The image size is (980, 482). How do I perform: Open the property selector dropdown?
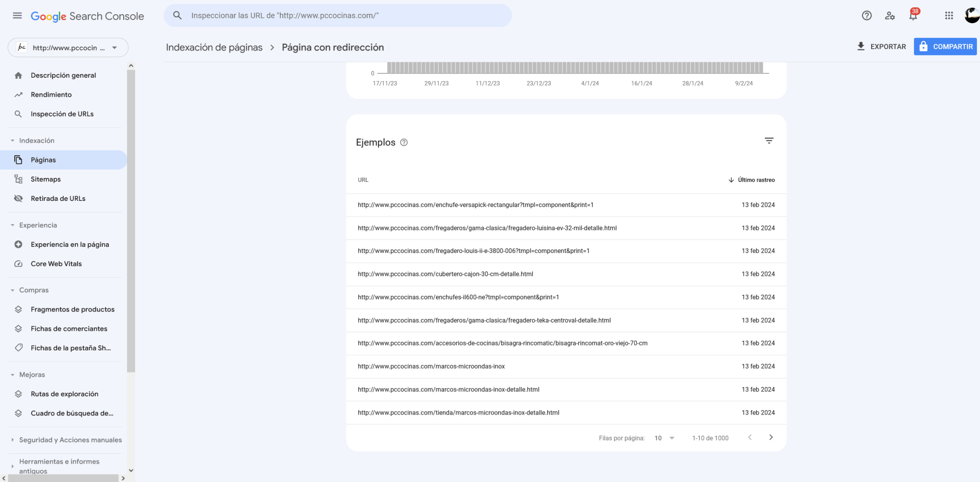(x=68, y=47)
